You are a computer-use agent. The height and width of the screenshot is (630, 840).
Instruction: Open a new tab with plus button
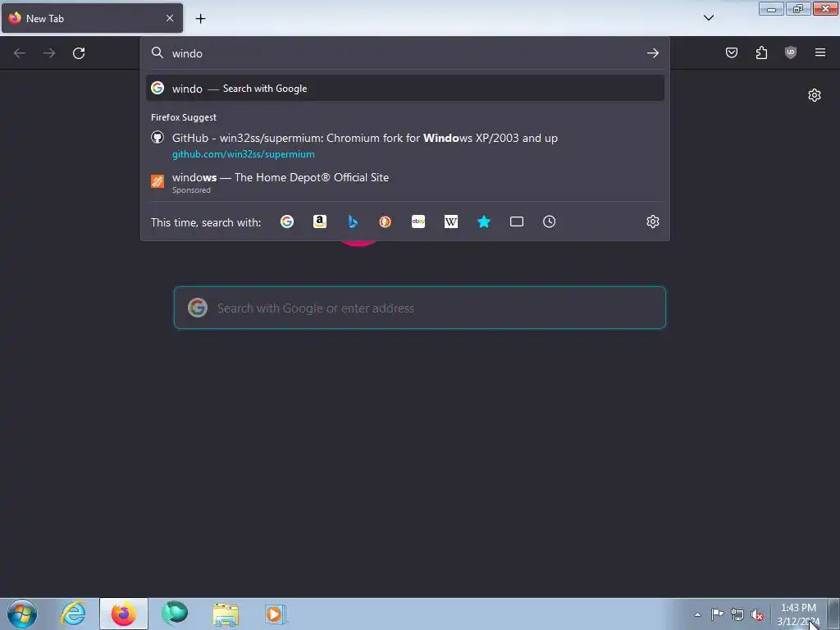click(200, 19)
